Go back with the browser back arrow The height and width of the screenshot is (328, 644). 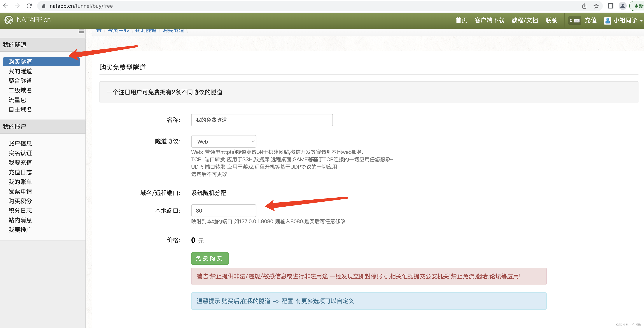(6, 6)
